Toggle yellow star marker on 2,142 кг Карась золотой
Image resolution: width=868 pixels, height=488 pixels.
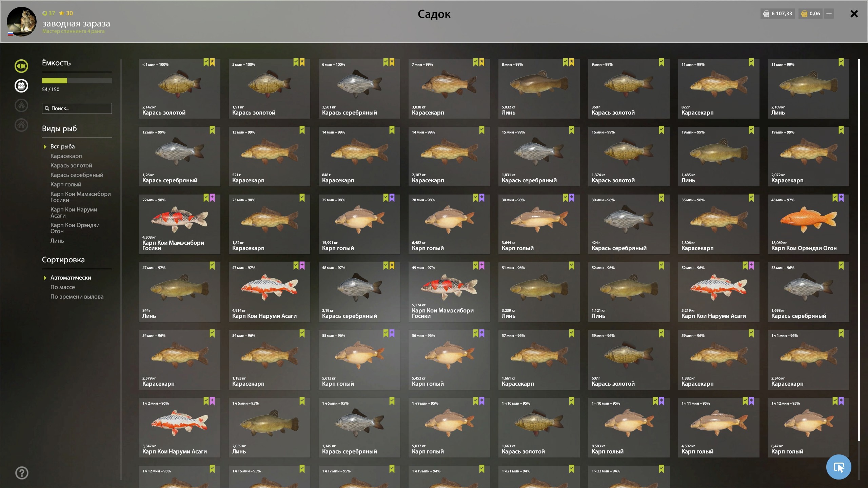click(212, 62)
